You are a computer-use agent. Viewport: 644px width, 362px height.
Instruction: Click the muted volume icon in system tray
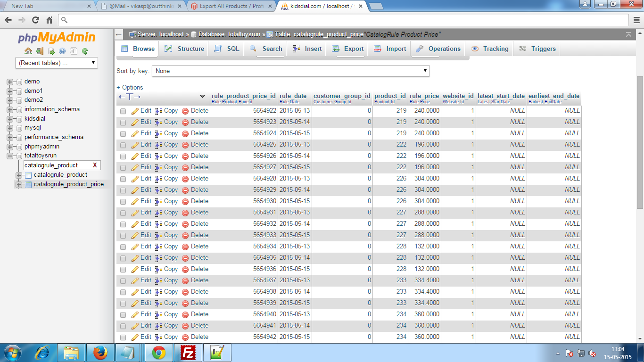592,353
